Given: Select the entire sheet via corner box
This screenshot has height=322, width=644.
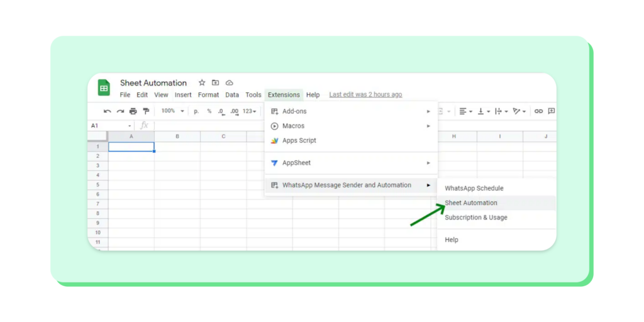Looking at the screenshot, I should pyautogui.click(x=97, y=136).
